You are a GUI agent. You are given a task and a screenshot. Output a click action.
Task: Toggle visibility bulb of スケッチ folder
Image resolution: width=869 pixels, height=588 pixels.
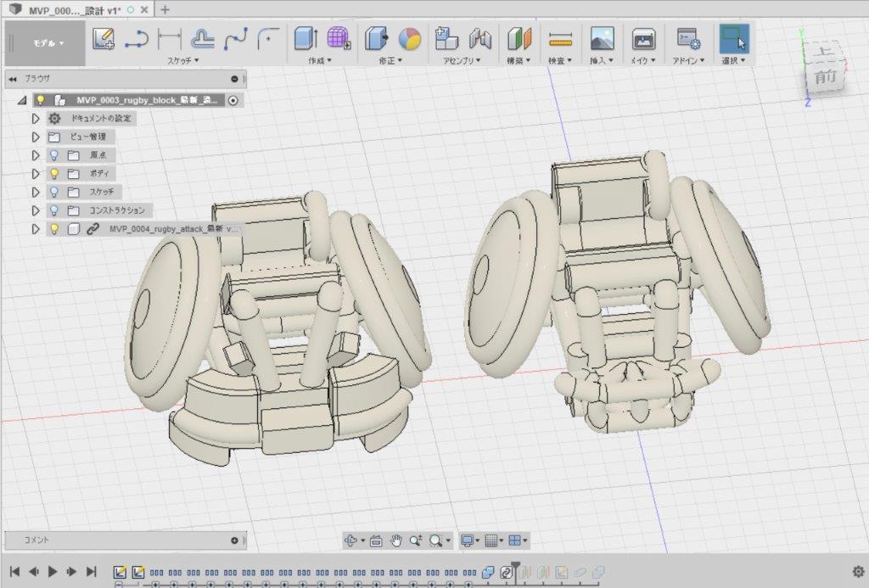[54, 192]
